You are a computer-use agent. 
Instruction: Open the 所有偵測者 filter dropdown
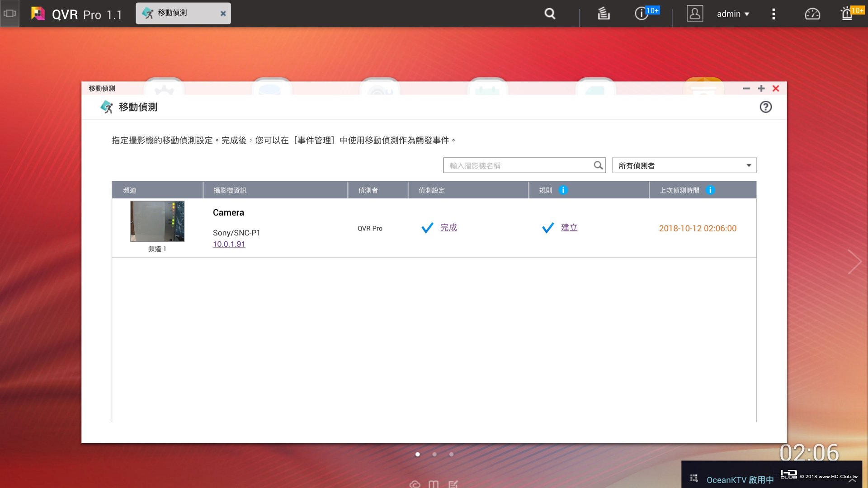[x=684, y=165]
